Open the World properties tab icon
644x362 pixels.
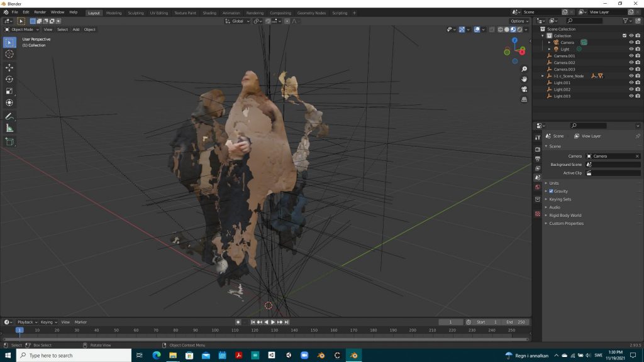[537, 187]
